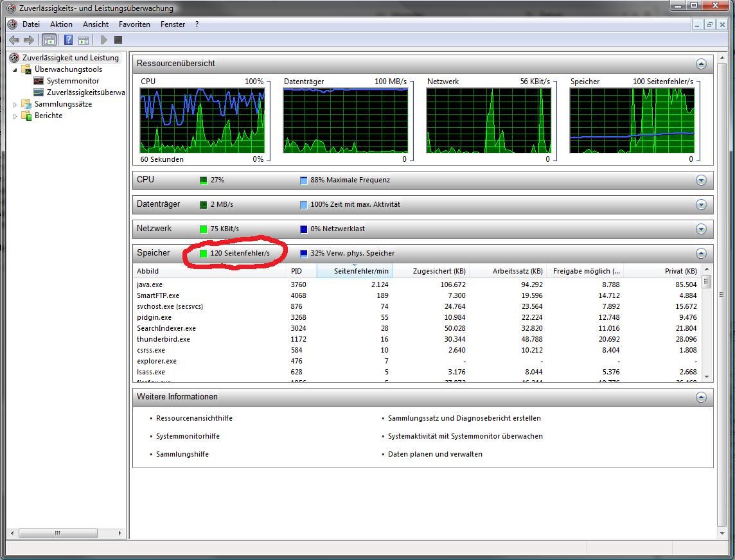
Task: Collapse the Überwachungstools tree node
Action: (15, 70)
